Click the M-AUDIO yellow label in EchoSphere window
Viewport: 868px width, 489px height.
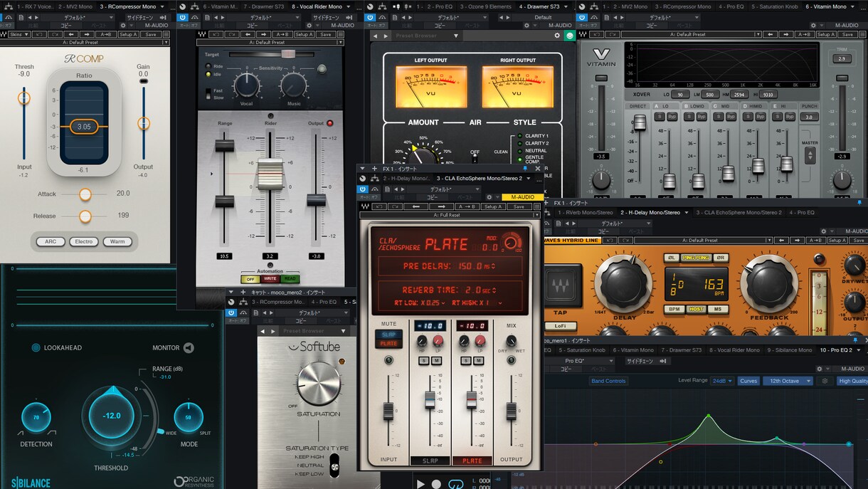pyautogui.click(x=522, y=197)
